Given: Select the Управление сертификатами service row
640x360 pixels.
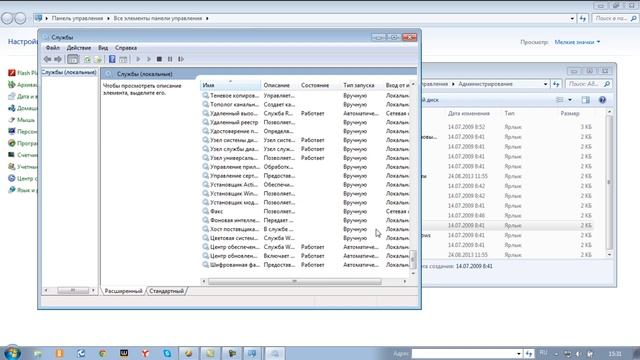Looking at the screenshot, I should 305,176.
